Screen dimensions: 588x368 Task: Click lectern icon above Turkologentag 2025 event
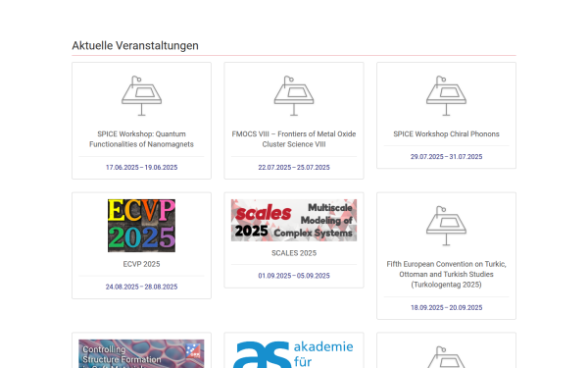coord(446,226)
